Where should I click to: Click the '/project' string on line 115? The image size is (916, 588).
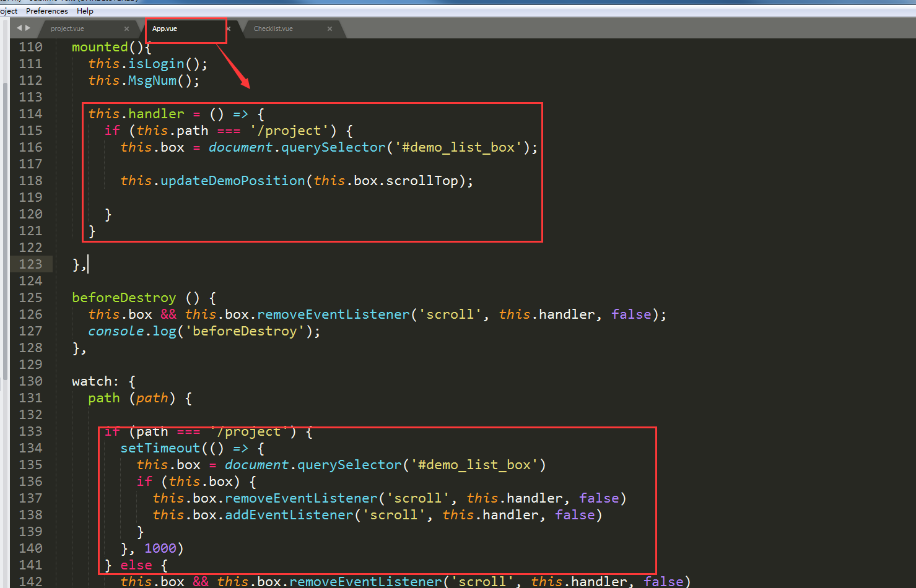(x=289, y=131)
